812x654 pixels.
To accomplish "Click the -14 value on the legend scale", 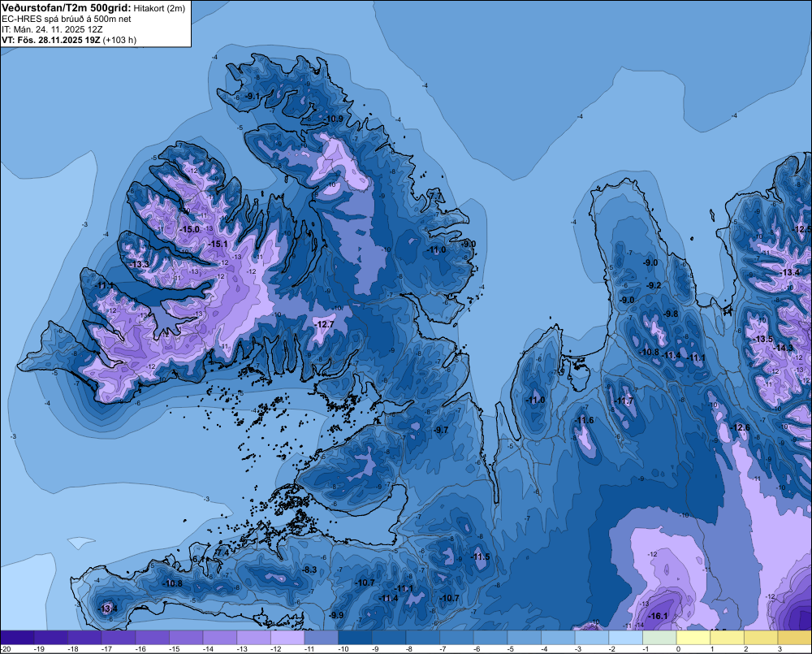I will click(208, 649).
